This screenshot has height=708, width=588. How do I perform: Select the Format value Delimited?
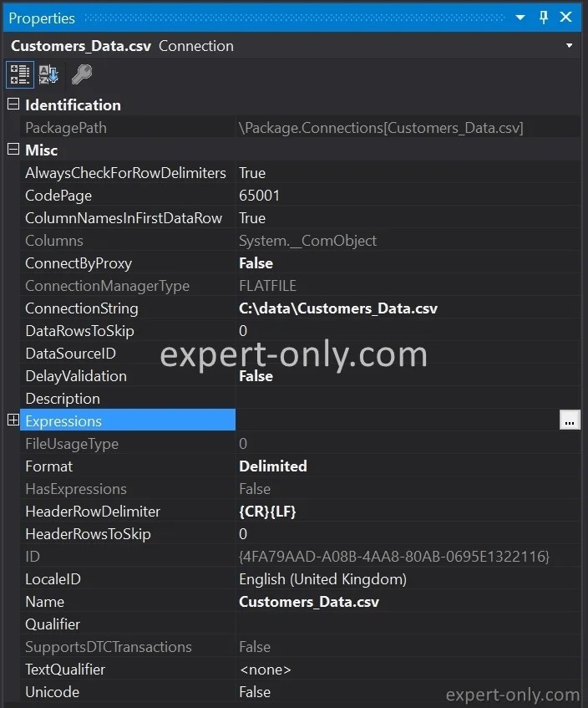[273, 466]
